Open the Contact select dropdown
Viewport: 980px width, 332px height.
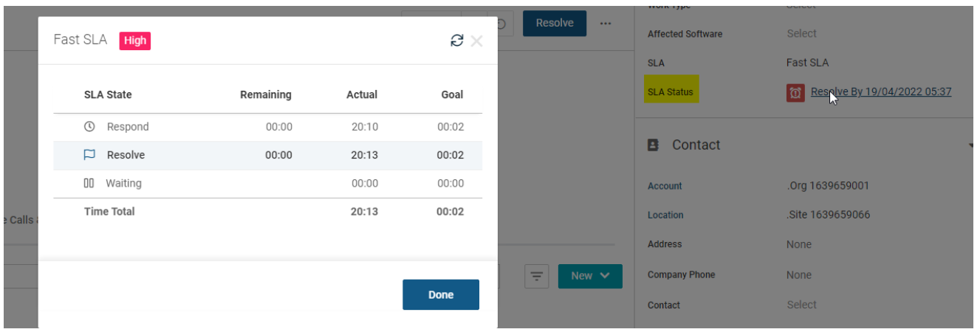pyautogui.click(x=801, y=305)
